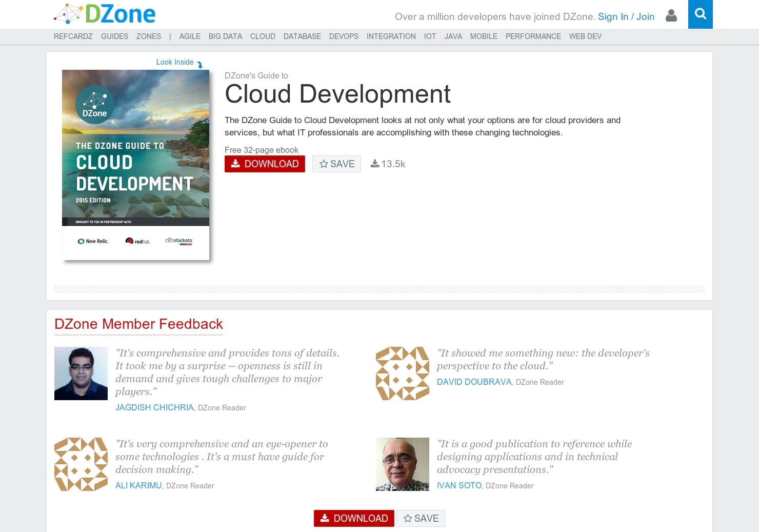Go to the MOBILE zone
This screenshot has height=532, width=759.
point(484,36)
